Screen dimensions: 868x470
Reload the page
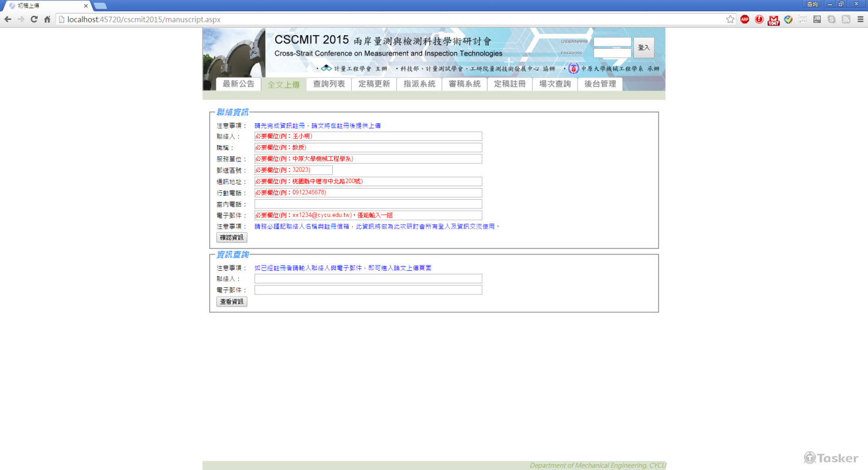point(35,19)
